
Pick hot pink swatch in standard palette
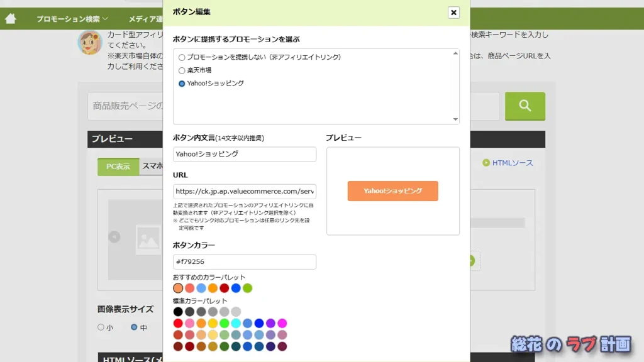click(189, 324)
